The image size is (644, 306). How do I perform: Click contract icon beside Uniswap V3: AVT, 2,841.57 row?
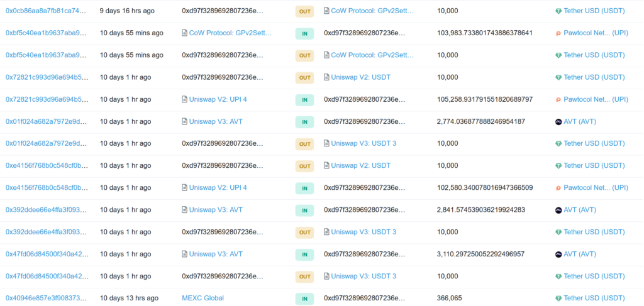(184, 210)
